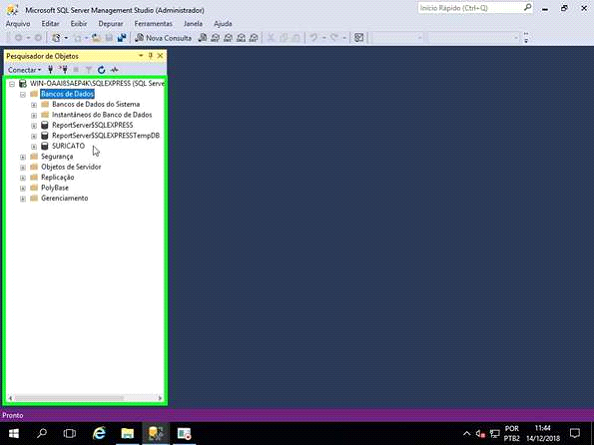Select the SURICATO database in the tree

pyautogui.click(x=68, y=146)
